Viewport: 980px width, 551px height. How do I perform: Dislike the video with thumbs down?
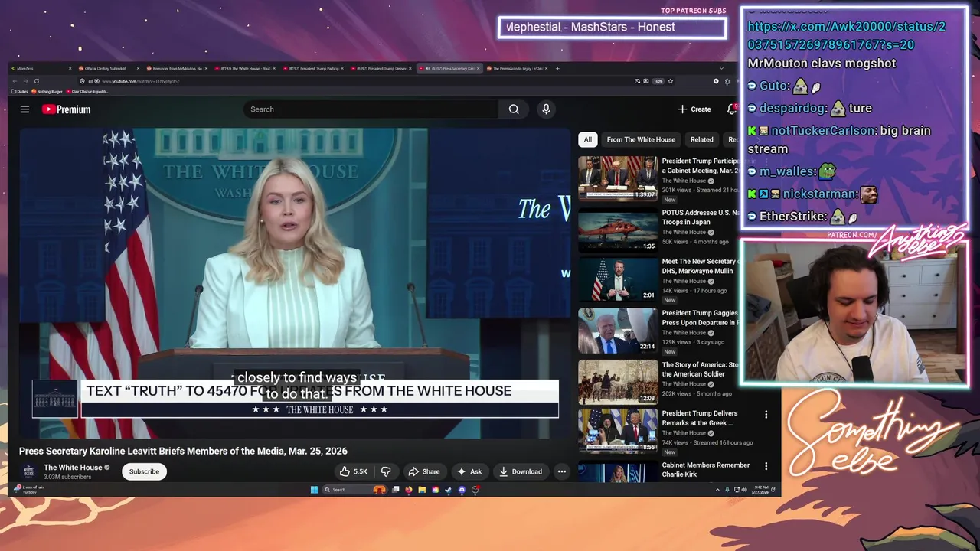tap(386, 471)
